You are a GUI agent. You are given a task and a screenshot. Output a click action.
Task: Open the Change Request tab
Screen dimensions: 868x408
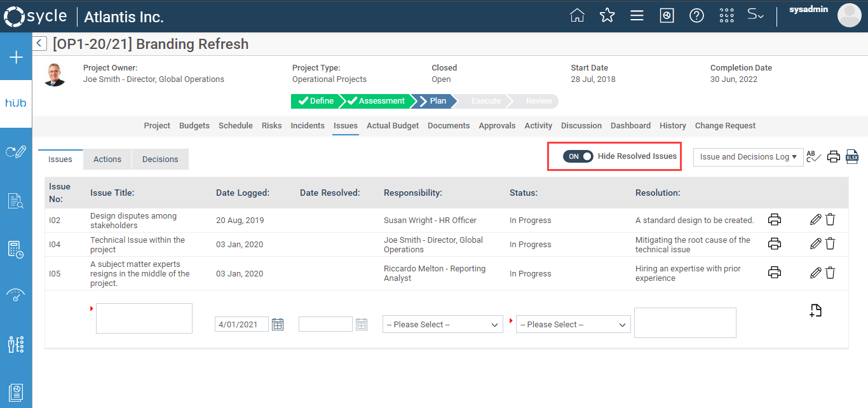pyautogui.click(x=725, y=126)
